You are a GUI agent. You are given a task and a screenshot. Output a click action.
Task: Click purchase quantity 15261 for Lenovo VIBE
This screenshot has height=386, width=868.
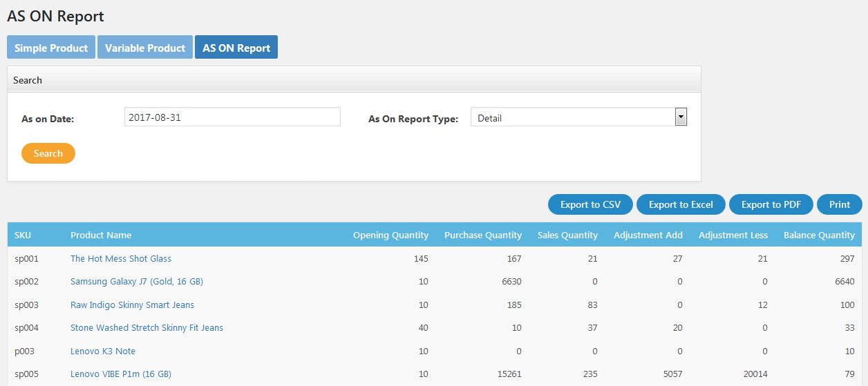click(509, 374)
